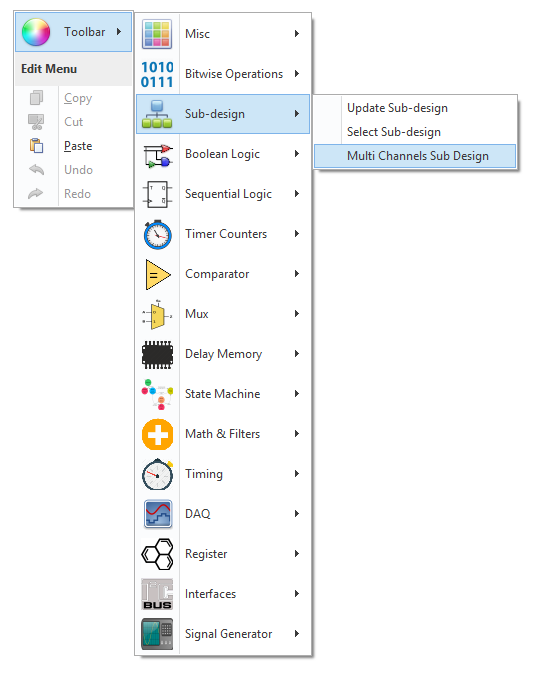Expand the Sequential Logic submenu arrow
This screenshot has width=539, height=679.
(297, 194)
